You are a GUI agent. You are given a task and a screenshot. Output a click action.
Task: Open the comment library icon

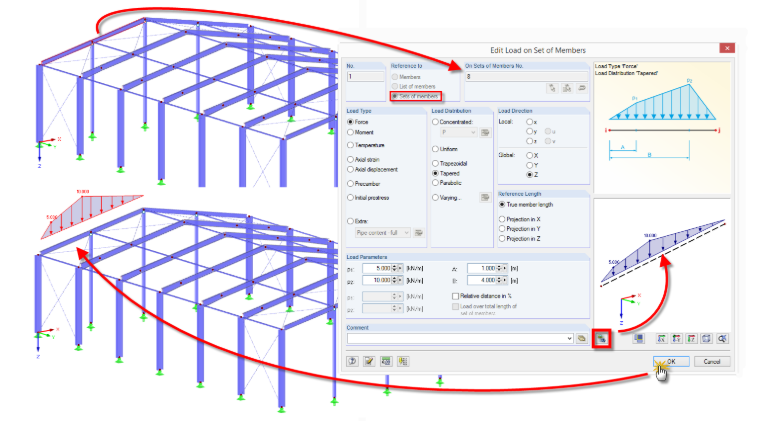pyautogui.click(x=582, y=339)
